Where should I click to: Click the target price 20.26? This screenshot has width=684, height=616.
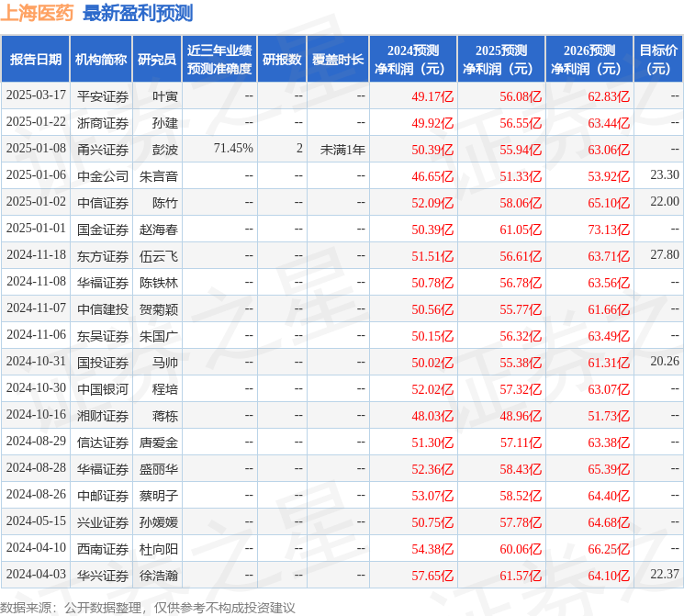(665, 361)
